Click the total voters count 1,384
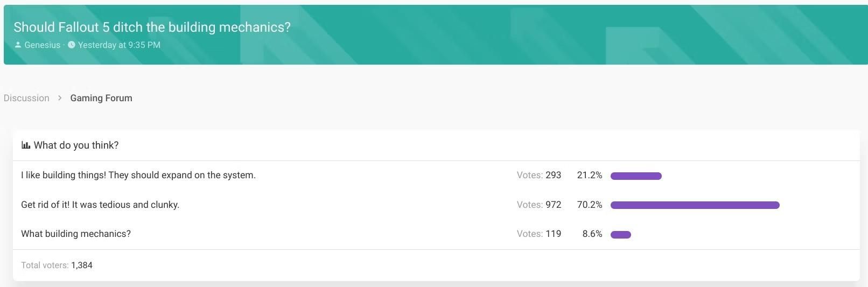The width and height of the screenshot is (868, 287). click(x=82, y=265)
